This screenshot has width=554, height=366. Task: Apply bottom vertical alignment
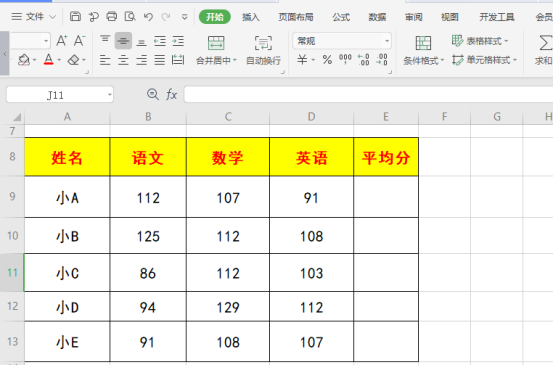[141, 42]
